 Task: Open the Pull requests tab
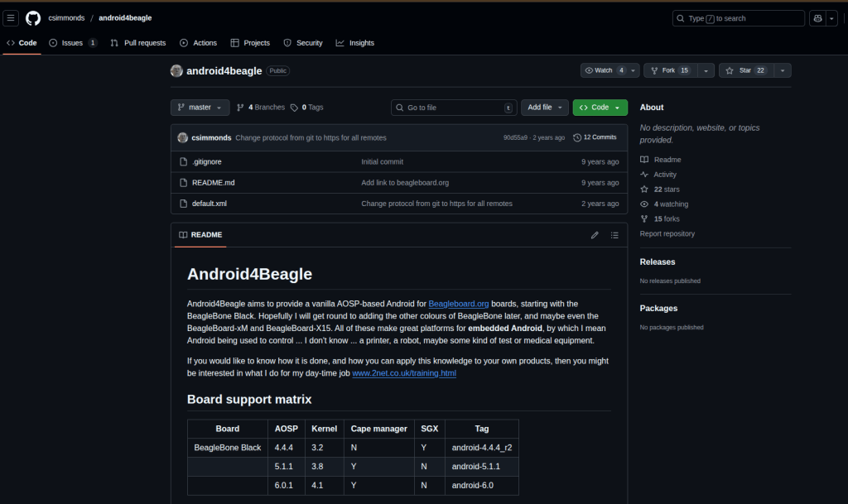point(138,43)
